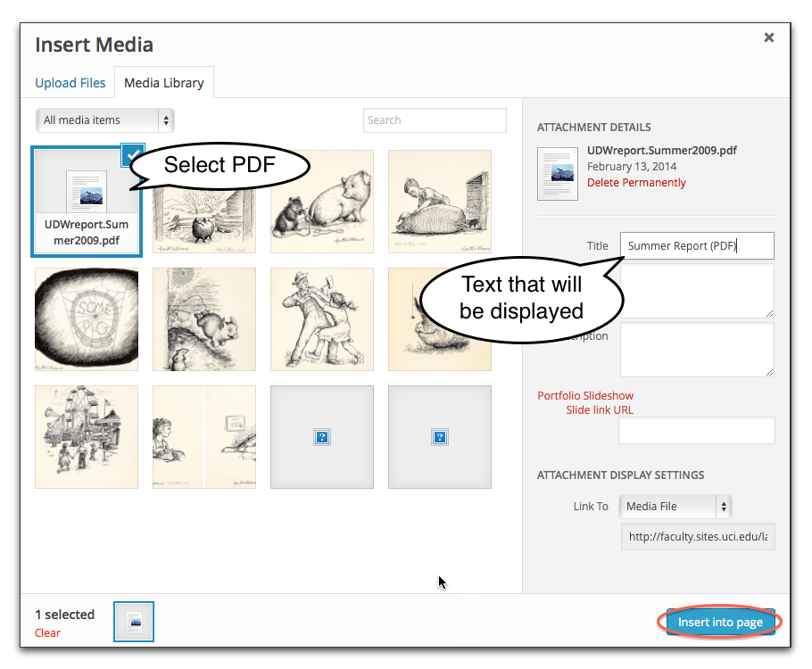Open the Media Library tab

click(x=163, y=83)
